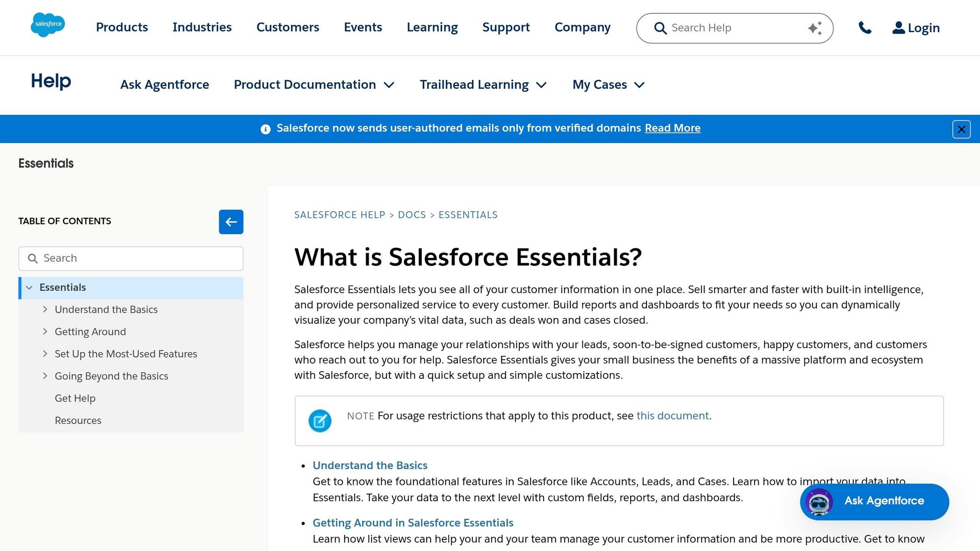Image resolution: width=980 pixels, height=551 pixels.
Task: Click the Read More link in the banner
Action: 672,128
